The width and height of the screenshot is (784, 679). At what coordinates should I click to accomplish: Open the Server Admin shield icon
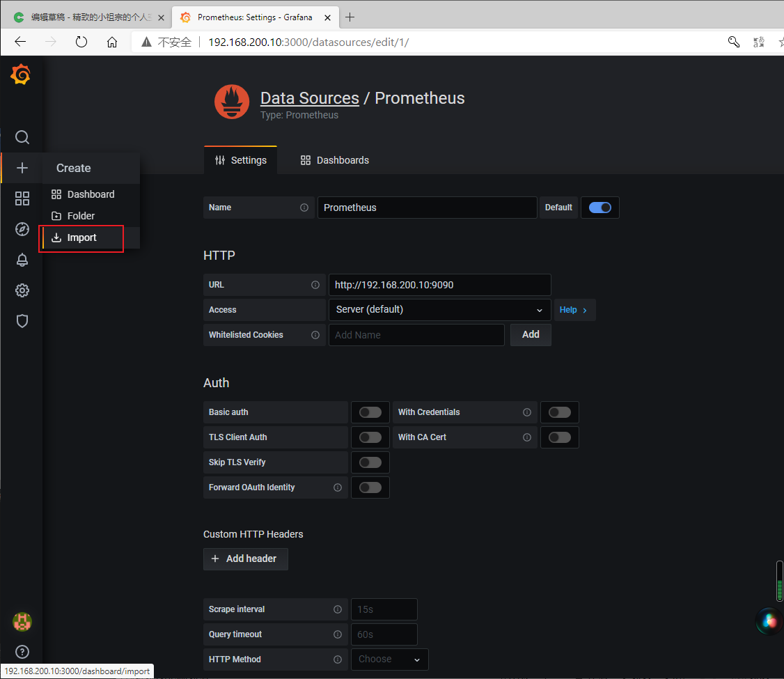click(22, 321)
